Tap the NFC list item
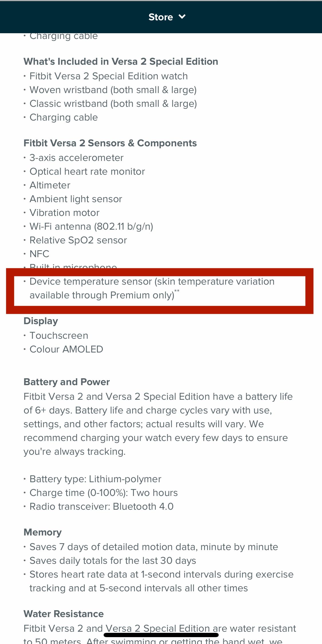Screen dimensions: 322x644 (39, 254)
